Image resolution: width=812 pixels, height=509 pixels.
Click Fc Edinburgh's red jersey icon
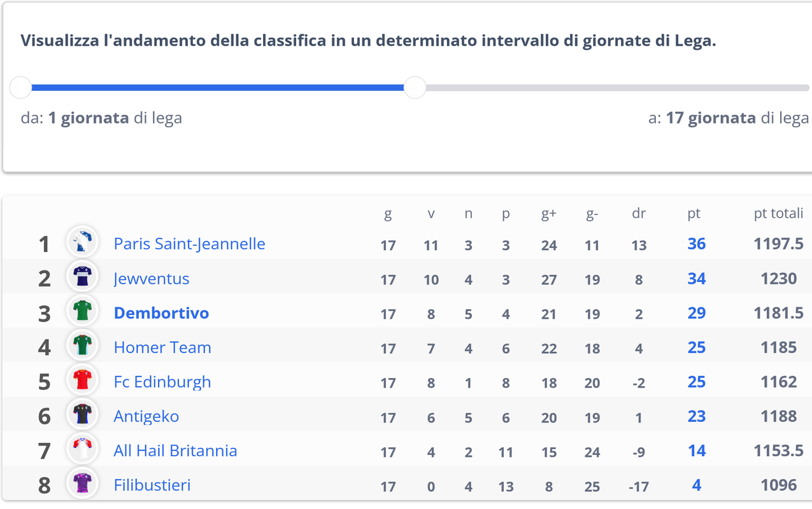click(x=82, y=380)
